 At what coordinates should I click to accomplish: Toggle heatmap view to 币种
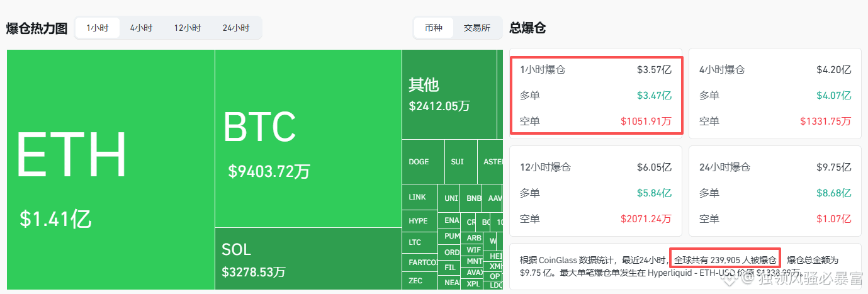click(434, 28)
